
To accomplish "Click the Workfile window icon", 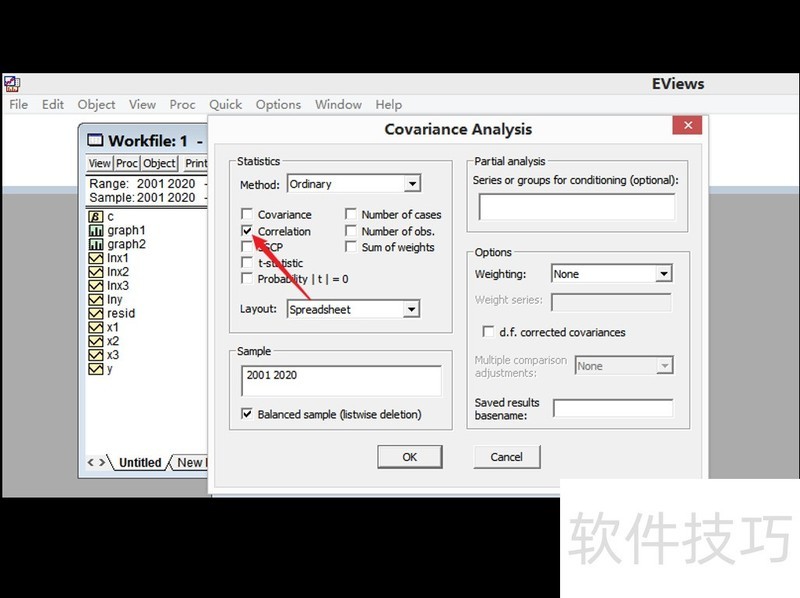I will (x=95, y=140).
